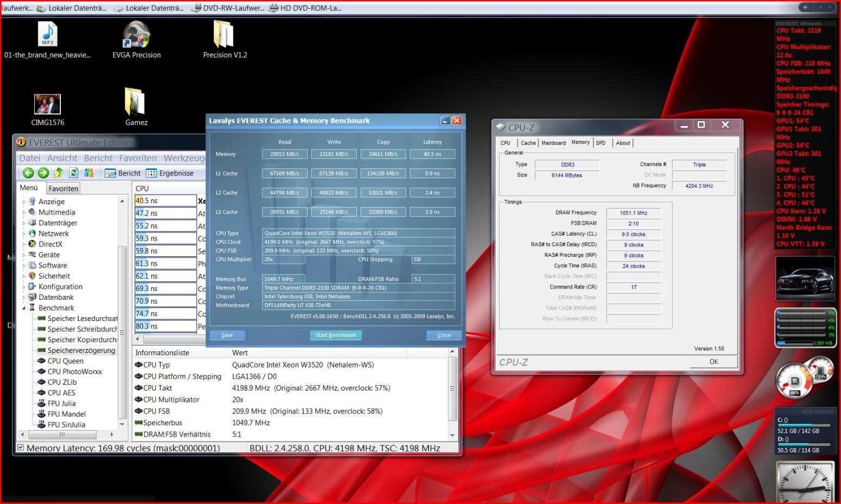
Task: Switch to the Cache tab in CPU-Z
Action: tap(528, 143)
